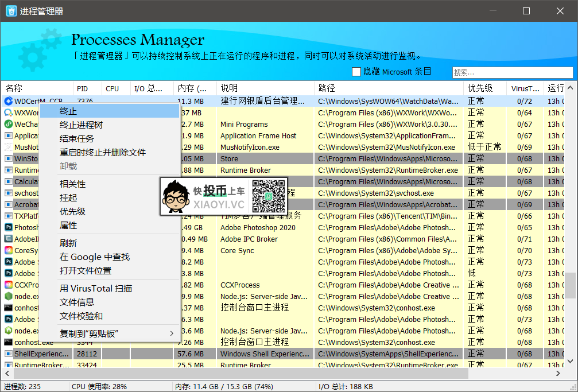Sort by the PID column header

87,88
